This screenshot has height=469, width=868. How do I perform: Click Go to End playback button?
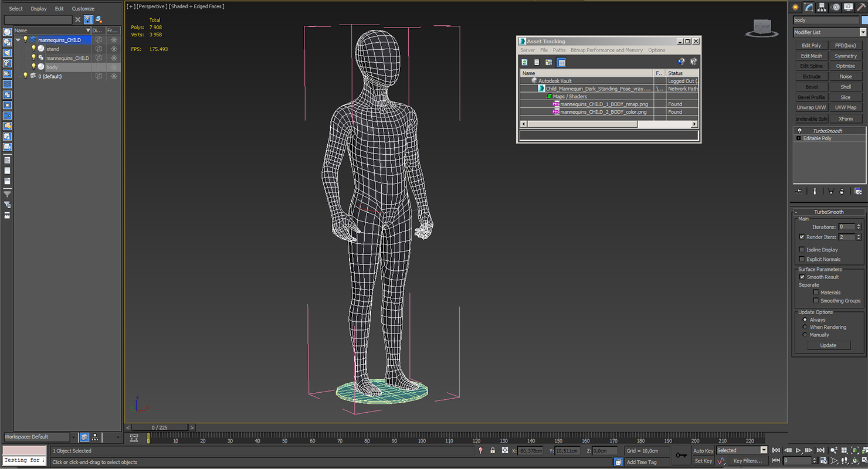coord(822,450)
